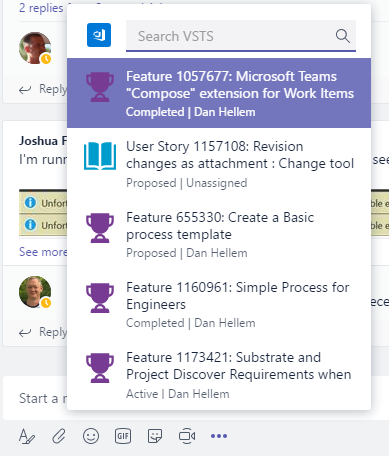Image resolution: width=389 pixels, height=456 pixels.
Task: Select Feature 655330 Create a Basic process template
Action: (219, 234)
